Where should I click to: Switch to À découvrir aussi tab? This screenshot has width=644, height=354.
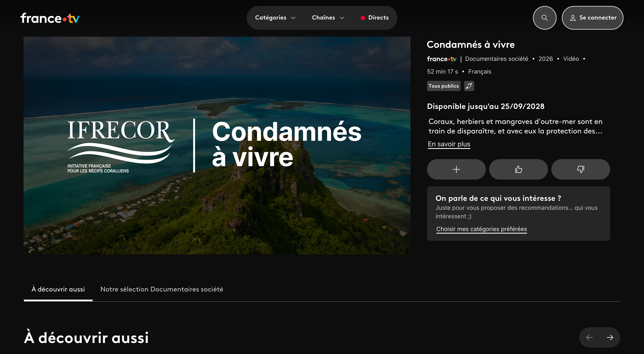tap(58, 289)
